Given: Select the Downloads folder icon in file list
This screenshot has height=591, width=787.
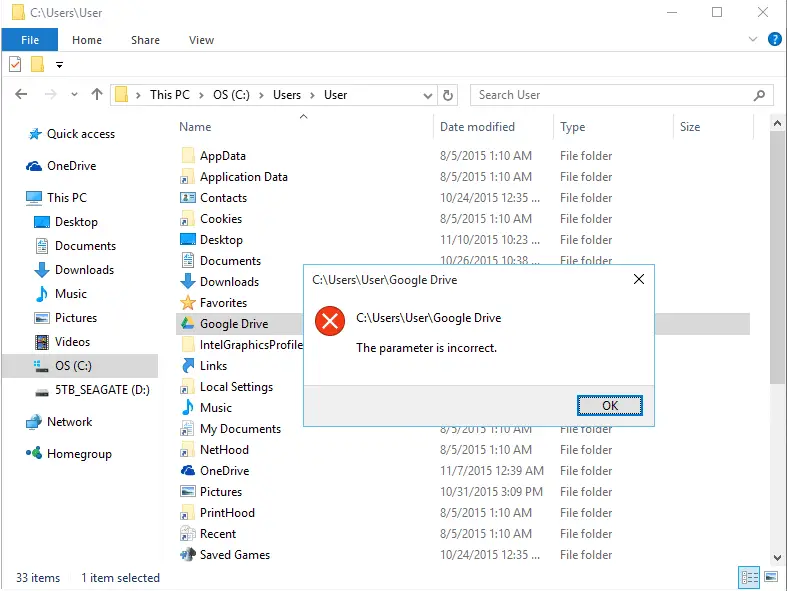Looking at the screenshot, I should point(188,281).
